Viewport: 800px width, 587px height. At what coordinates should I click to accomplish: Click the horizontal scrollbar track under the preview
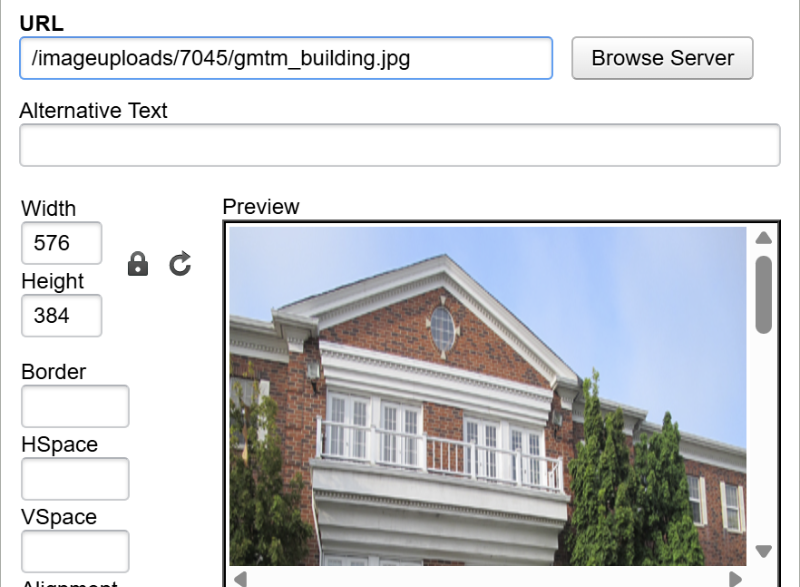487,579
